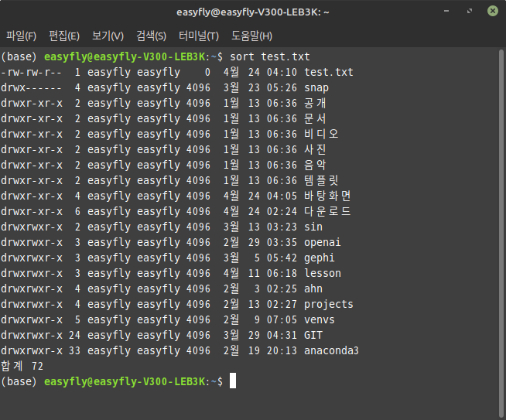
Task: Click the '-rw-rw-r--' permissions string
Action: pos(31,72)
